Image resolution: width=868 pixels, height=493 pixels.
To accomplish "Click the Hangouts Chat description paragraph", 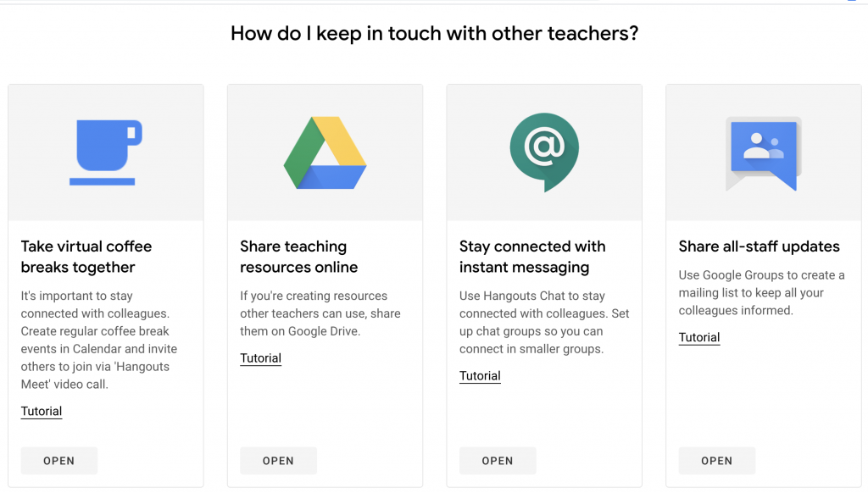I will tap(544, 322).
